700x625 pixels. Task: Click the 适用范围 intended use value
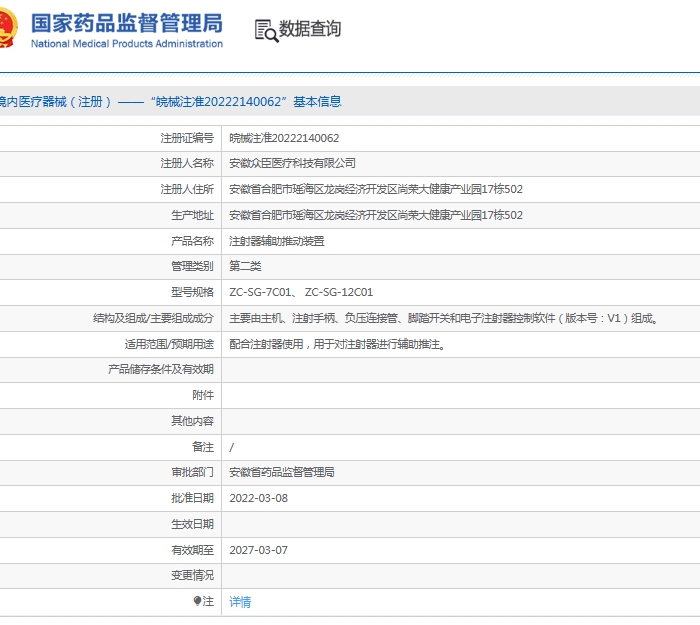pyautogui.click(x=338, y=344)
